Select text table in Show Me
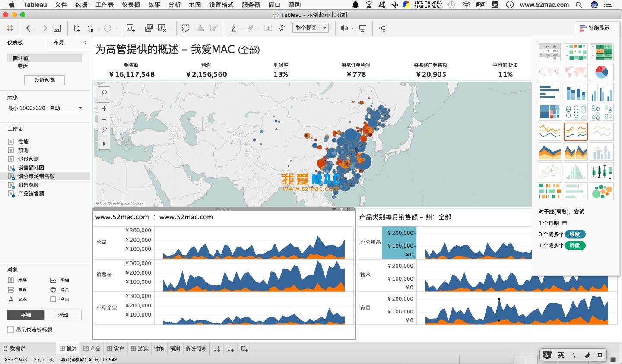The height and width of the screenshot is (364, 622). [550, 52]
